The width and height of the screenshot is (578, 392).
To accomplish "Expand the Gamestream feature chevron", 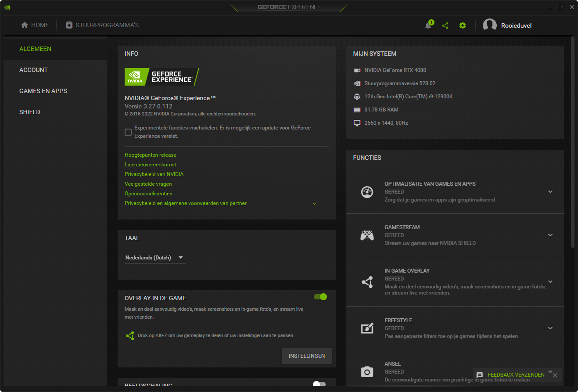I will click(x=550, y=235).
